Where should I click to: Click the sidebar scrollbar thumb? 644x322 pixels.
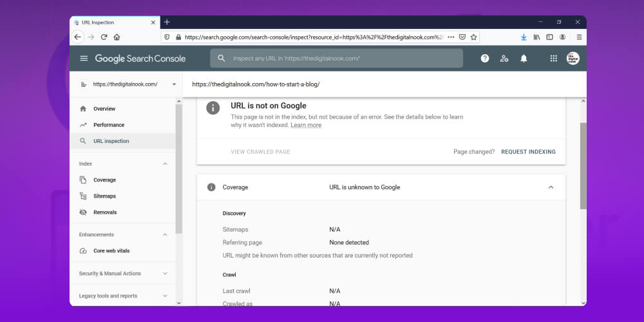[x=178, y=168]
